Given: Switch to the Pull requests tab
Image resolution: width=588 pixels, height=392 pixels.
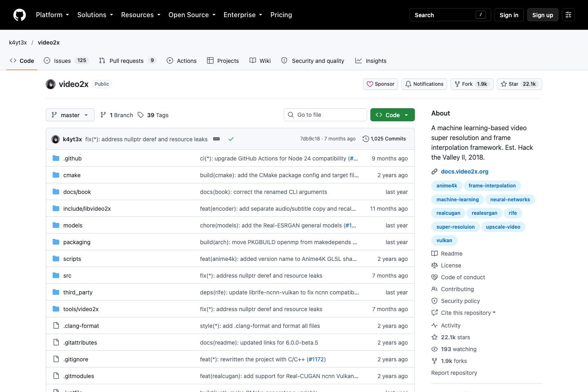Looking at the screenshot, I should [127, 61].
